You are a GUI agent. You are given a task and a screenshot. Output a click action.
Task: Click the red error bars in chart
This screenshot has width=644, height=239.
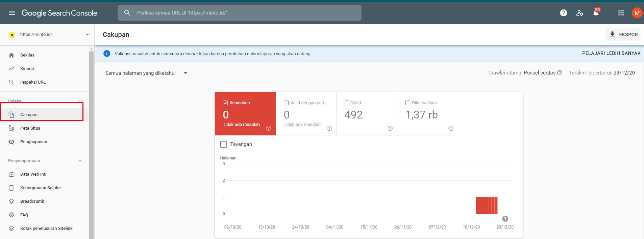point(487,205)
